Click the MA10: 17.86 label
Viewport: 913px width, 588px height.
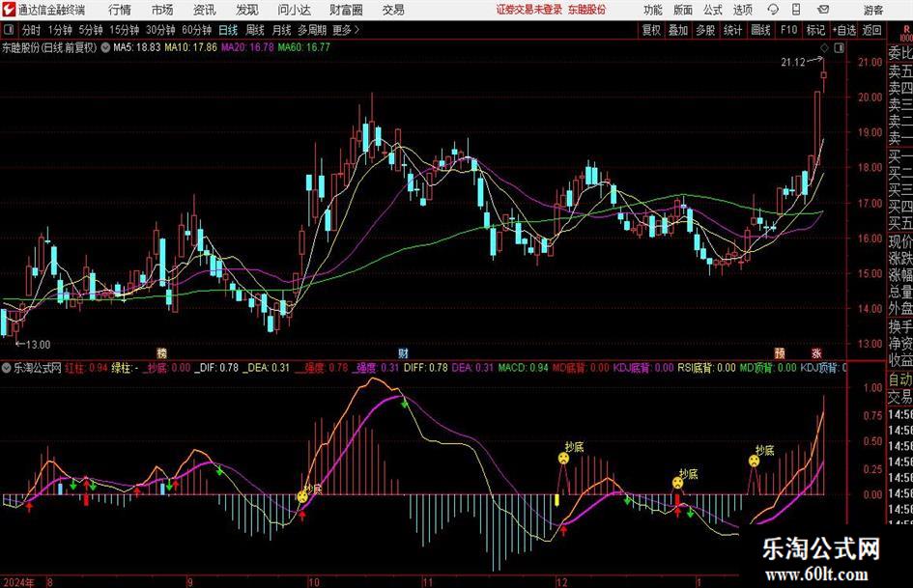pyautogui.click(x=190, y=47)
